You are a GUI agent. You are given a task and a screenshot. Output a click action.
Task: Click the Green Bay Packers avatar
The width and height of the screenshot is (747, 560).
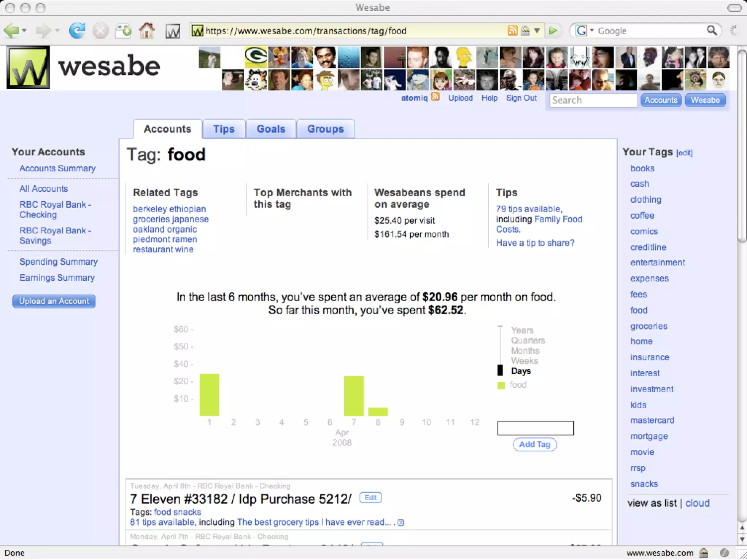pyautogui.click(x=256, y=57)
